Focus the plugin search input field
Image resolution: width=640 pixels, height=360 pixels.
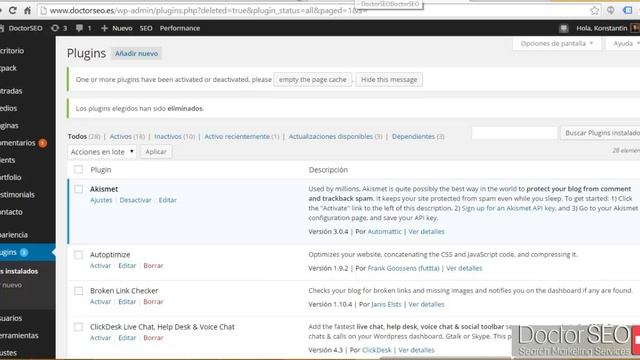pyautogui.click(x=514, y=133)
